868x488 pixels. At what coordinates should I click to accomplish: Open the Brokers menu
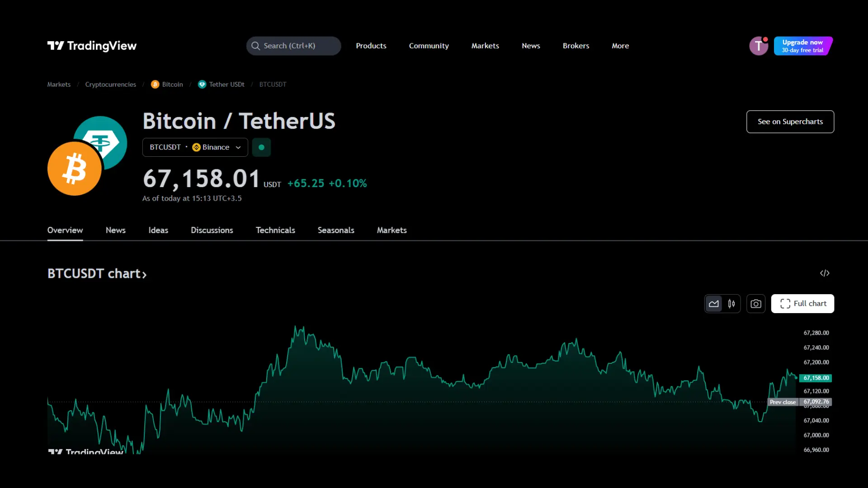click(x=576, y=46)
